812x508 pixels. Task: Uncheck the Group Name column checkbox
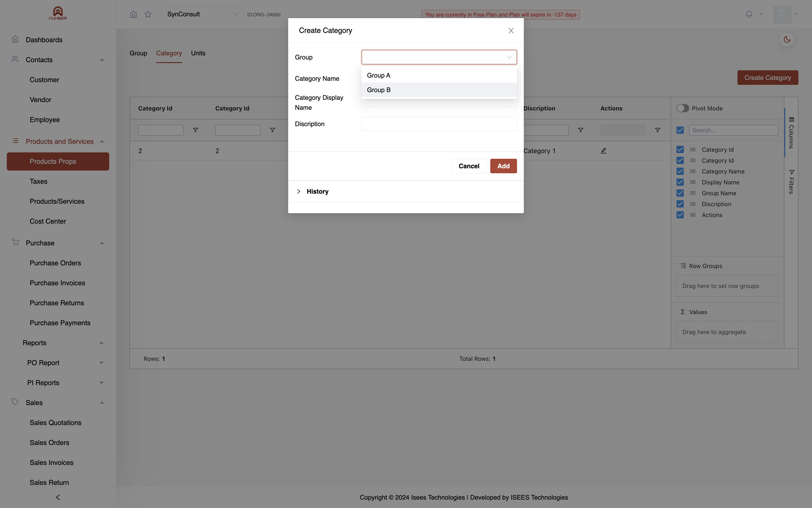(680, 193)
